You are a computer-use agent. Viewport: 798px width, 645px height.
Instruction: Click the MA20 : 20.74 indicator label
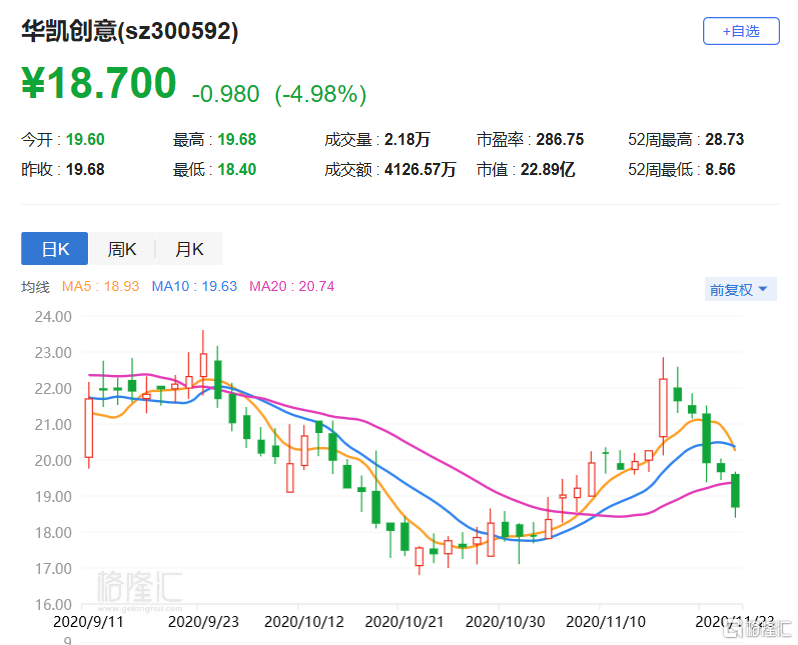292,286
